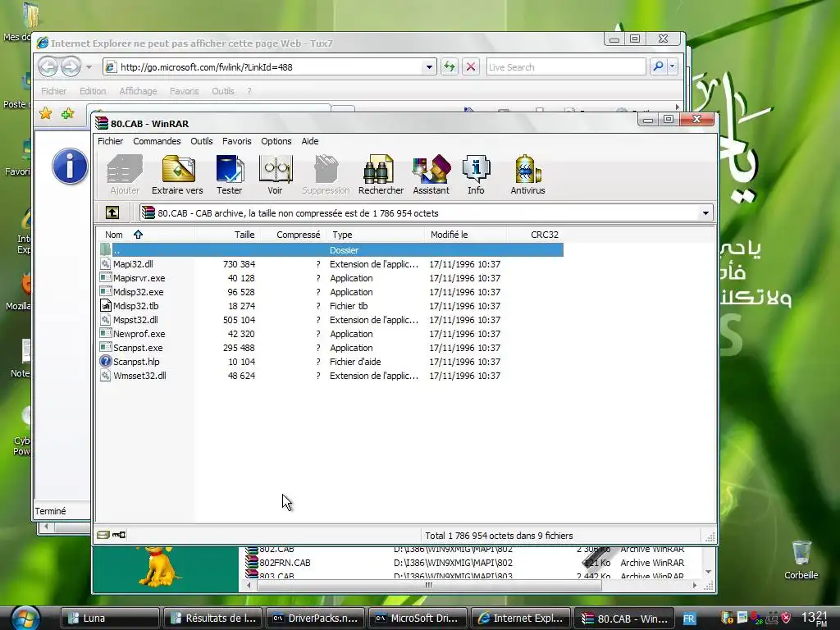
Task: Expand the WinRAR archive path dropdown
Action: (x=705, y=213)
